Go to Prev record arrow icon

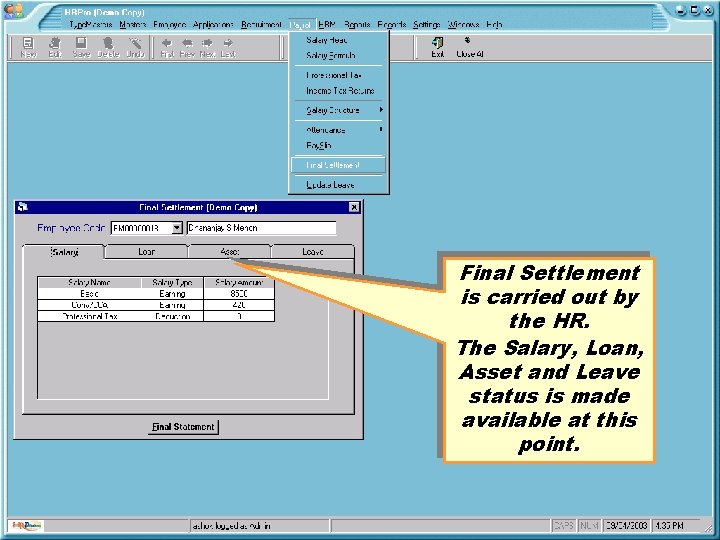187,43
